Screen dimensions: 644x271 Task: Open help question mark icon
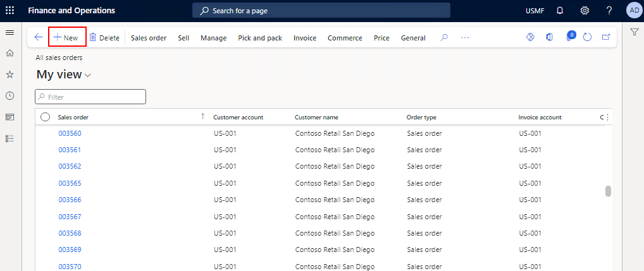pyautogui.click(x=609, y=11)
